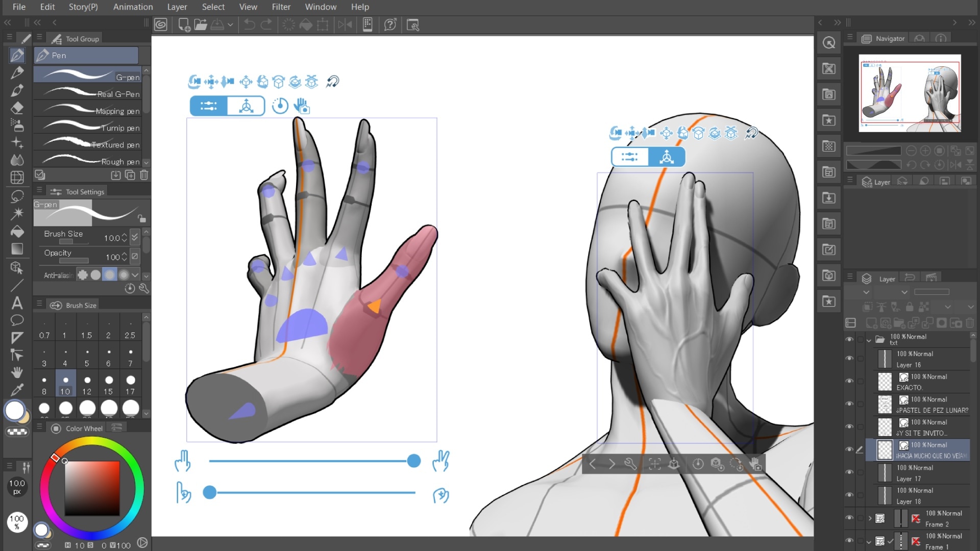Open the Brush Size dynamics dropdown
Viewport: 980px width, 551px height.
coord(135,237)
